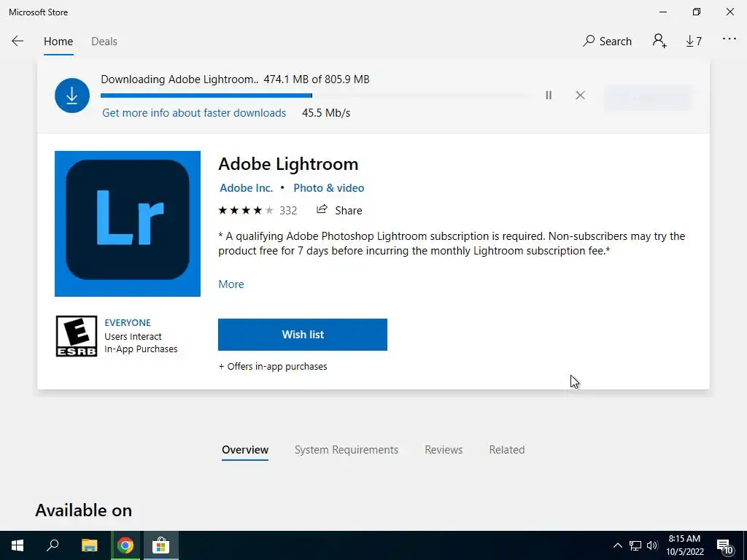Open Google Chrome from the taskbar
This screenshot has width=747, height=560.
coord(125,545)
